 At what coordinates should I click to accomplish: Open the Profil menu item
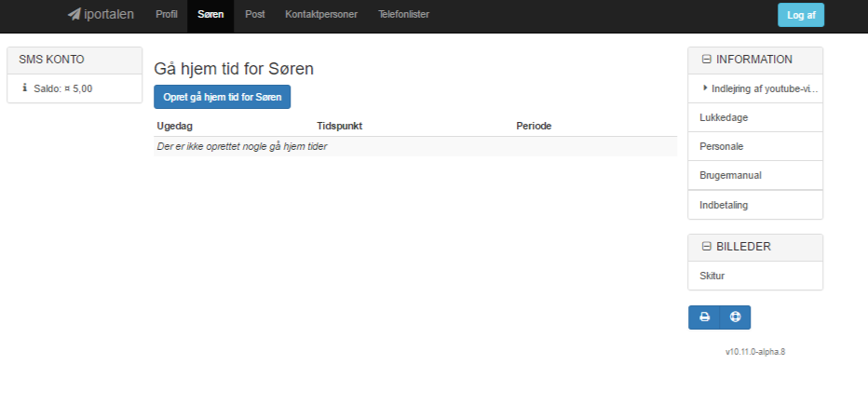[167, 15]
